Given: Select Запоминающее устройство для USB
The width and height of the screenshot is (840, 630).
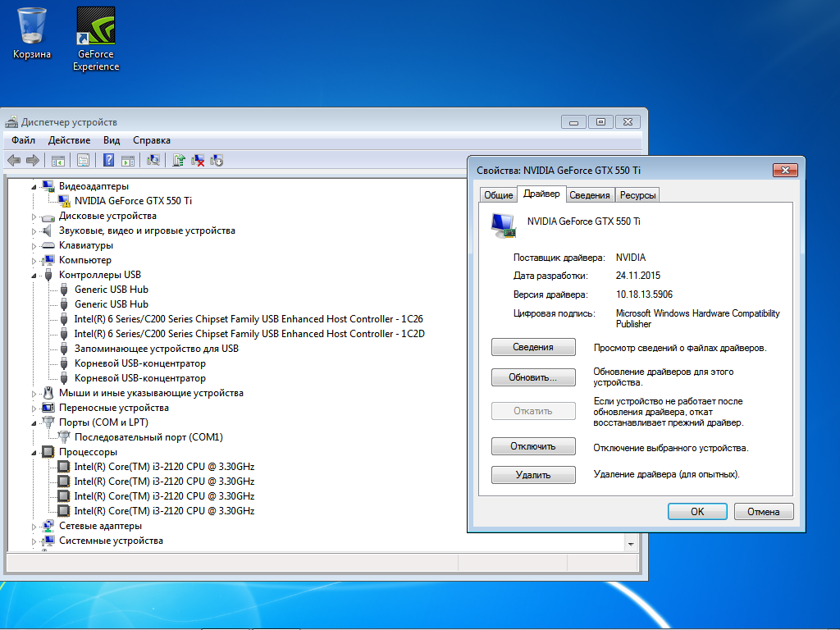Looking at the screenshot, I should (x=157, y=349).
